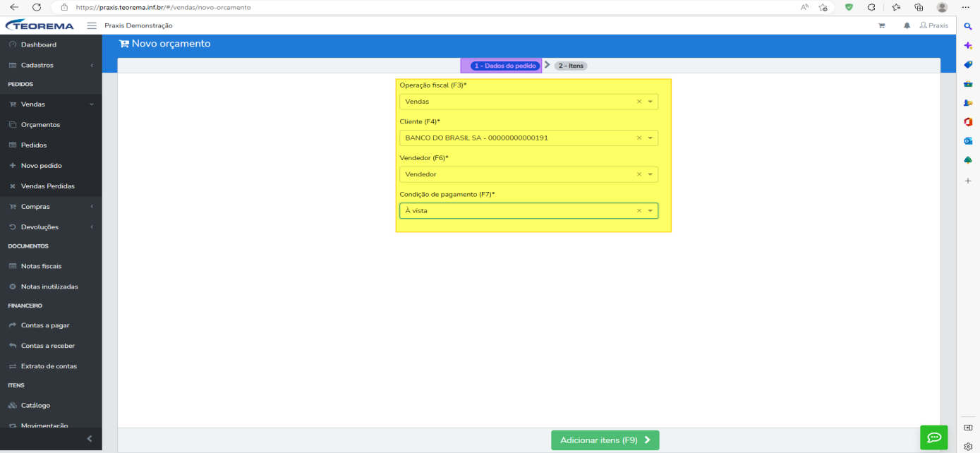Image resolution: width=980 pixels, height=453 pixels.
Task: Clear the À vista payment selection
Action: pos(639,211)
